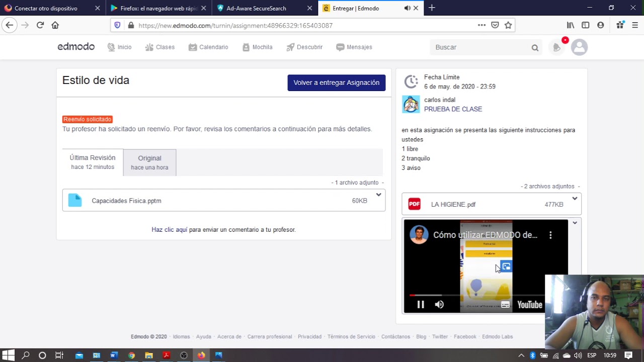Image resolution: width=644 pixels, height=362 pixels.
Task: Open page actions three-dot menu
Action: point(481,25)
